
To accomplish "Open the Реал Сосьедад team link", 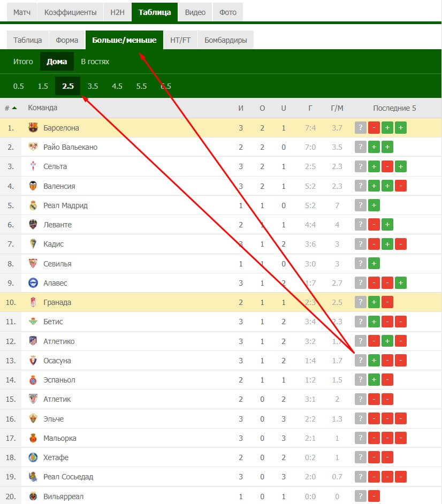I will 68,477.
